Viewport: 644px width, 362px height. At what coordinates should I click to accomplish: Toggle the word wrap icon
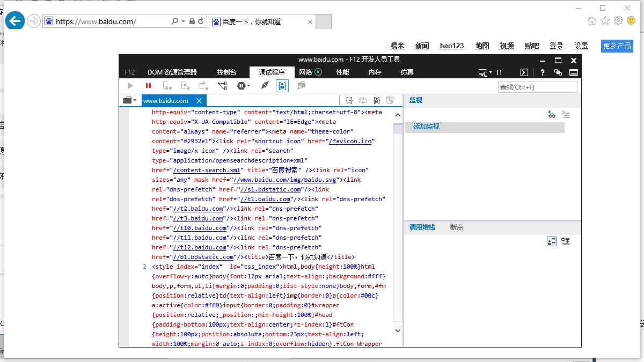point(363,100)
